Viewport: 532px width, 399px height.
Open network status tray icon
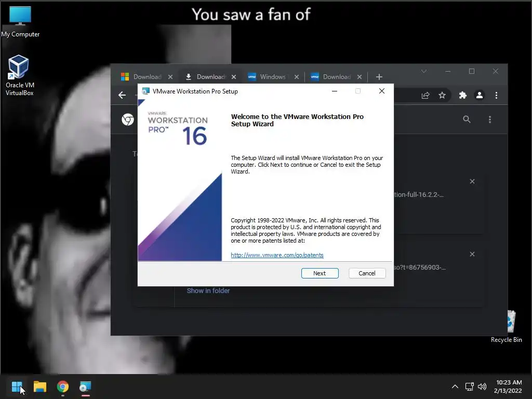tap(469, 387)
